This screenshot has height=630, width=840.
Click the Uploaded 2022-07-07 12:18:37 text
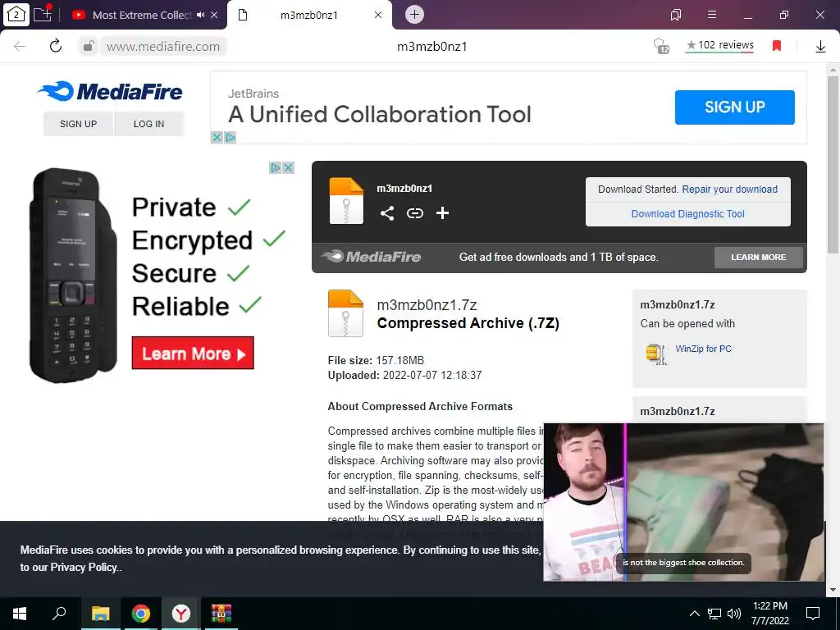404,375
